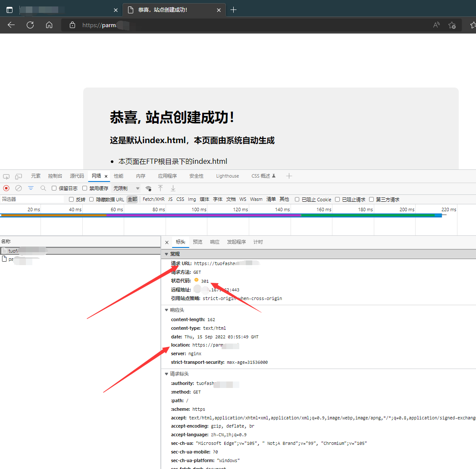476x469 pixels.
Task: Tick the 反转 filter checkbox
Action: click(71, 200)
